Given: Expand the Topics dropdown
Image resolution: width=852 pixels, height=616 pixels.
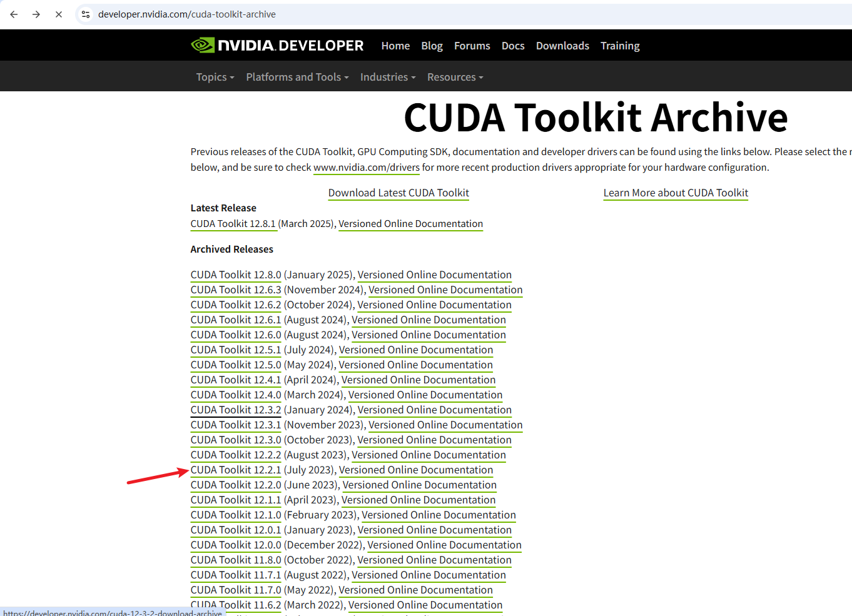Looking at the screenshot, I should pyautogui.click(x=215, y=77).
